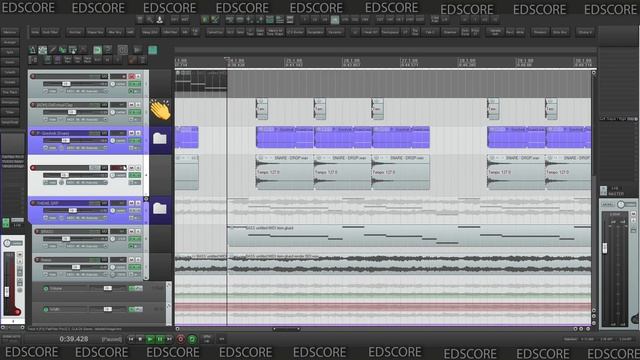Click the clapping hands track icon
The height and width of the screenshot is (360, 640).
pos(160,110)
